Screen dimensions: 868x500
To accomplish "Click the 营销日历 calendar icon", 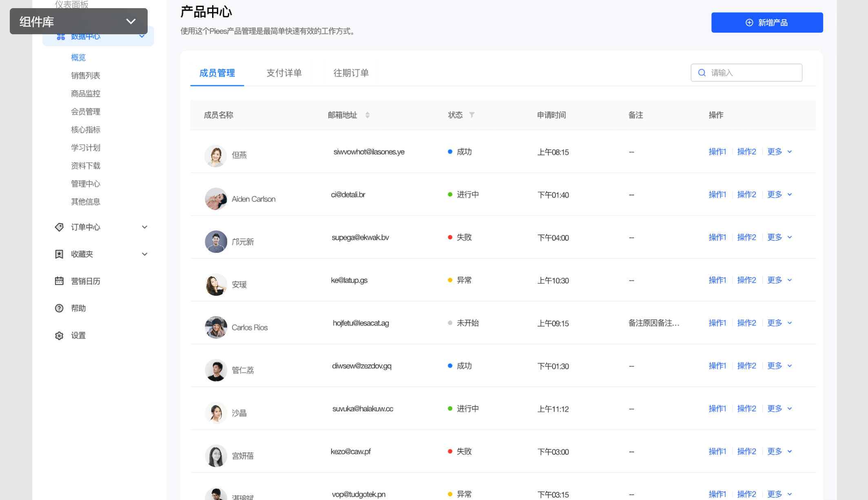I will tap(59, 281).
